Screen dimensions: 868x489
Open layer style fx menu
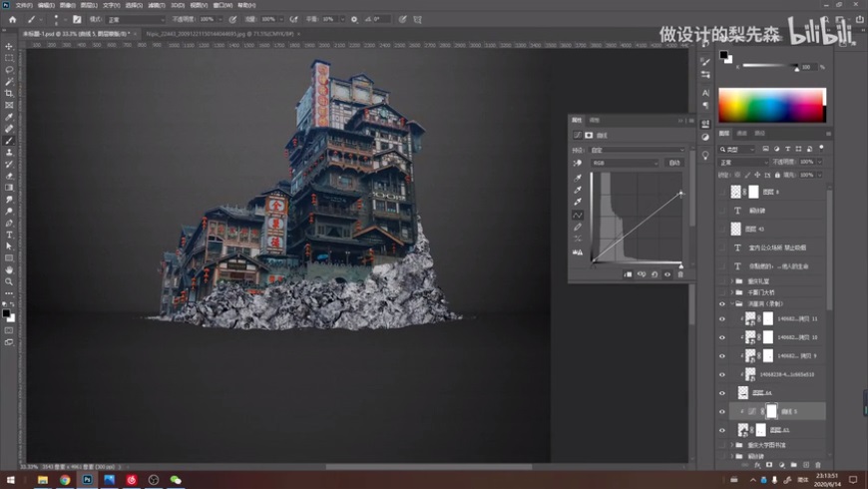pyautogui.click(x=756, y=465)
